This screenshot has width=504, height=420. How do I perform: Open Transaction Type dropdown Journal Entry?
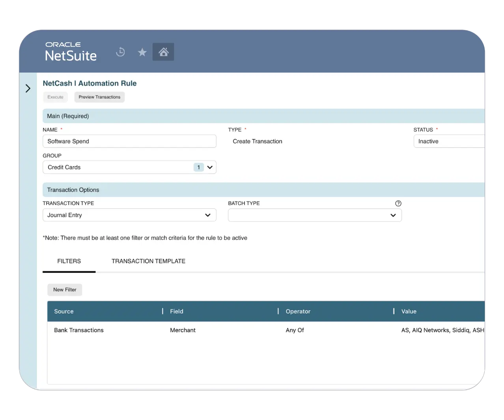click(x=129, y=215)
